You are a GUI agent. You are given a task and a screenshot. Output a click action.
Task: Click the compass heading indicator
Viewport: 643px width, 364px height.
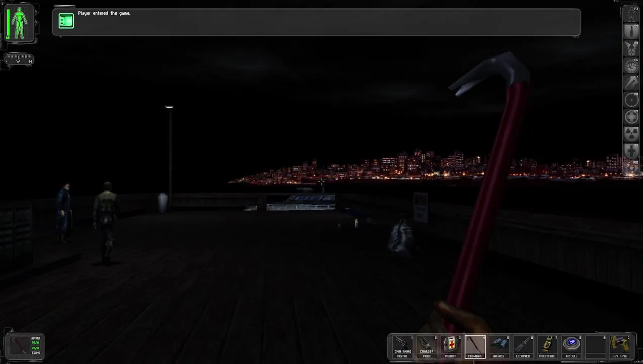click(19, 60)
